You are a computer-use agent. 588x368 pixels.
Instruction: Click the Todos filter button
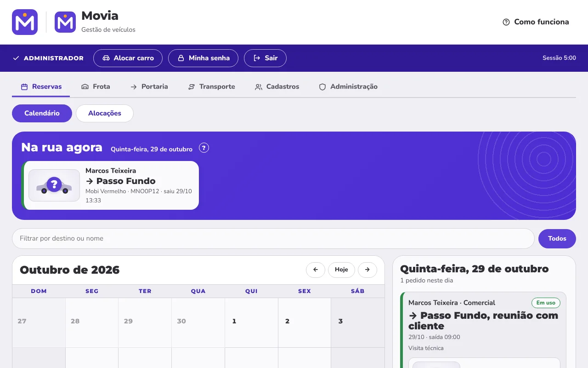coord(557,238)
